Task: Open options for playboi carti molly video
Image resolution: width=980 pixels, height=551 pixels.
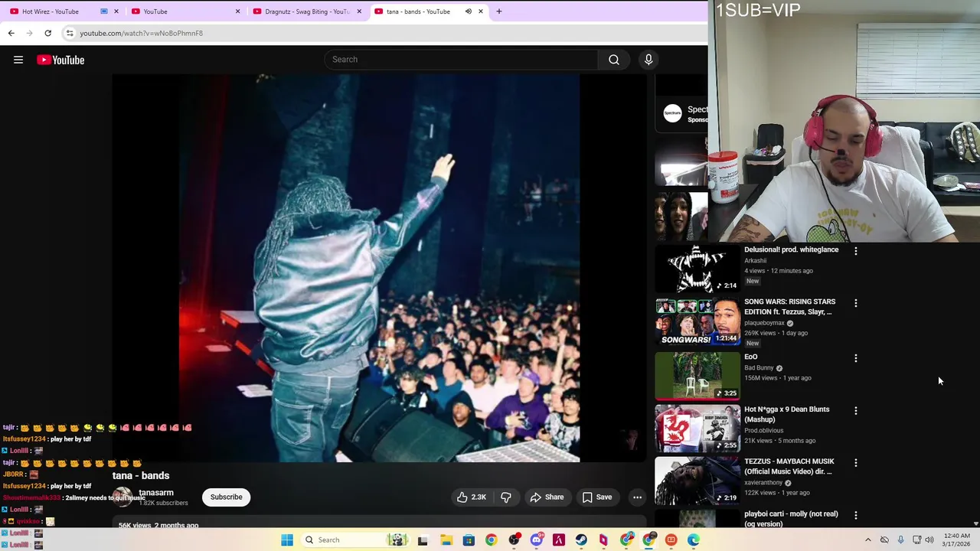Action: 856,516
